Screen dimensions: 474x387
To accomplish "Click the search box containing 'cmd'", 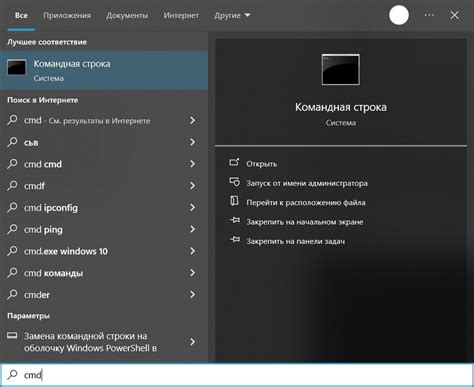I will click(237, 375).
